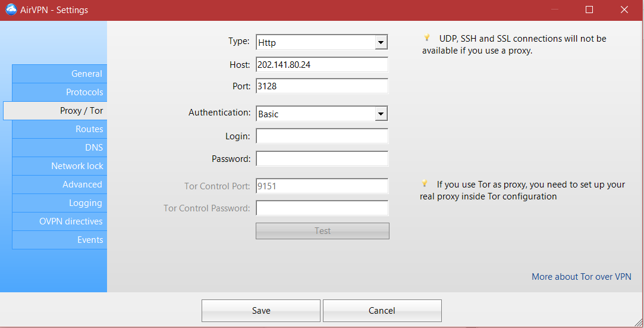Screen dimensions: 644x328
Task: Open the More about Tor over VPN link
Action: [581, 277]
